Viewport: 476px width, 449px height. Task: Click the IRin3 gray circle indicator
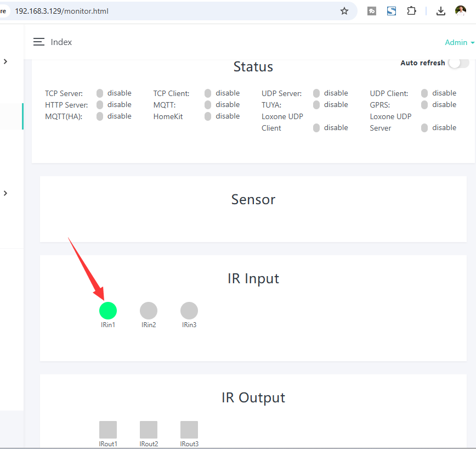click(189, 311)
